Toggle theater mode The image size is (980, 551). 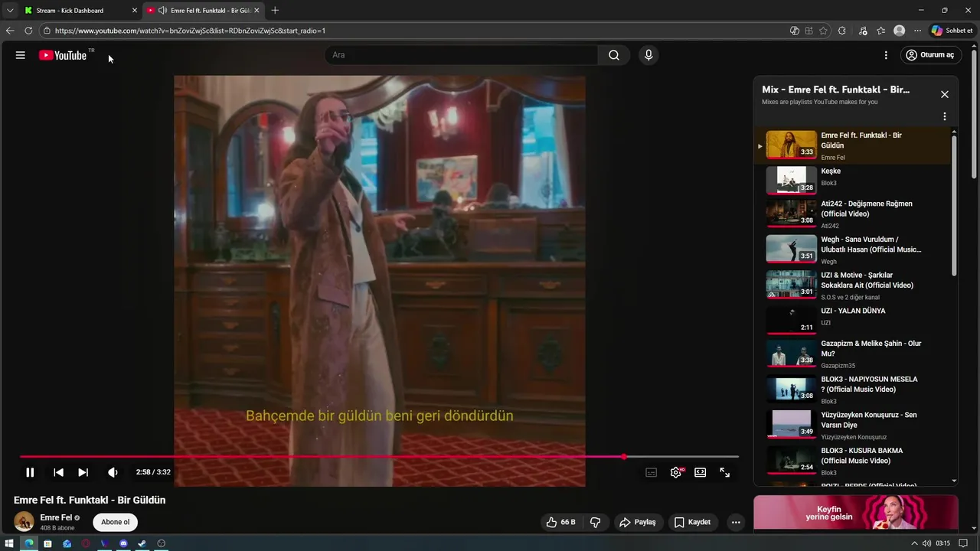coord(700,472)
